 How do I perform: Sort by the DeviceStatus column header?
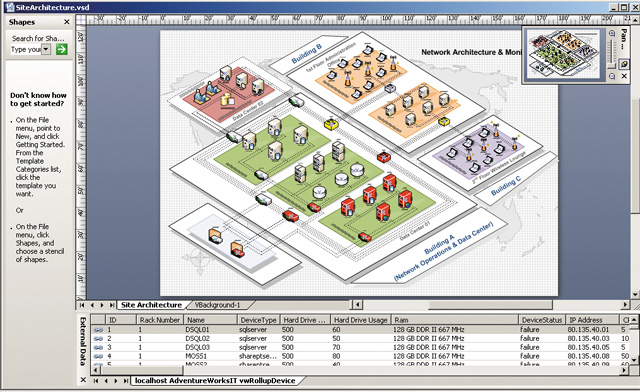pyautogui.click(x=542, y=320)
